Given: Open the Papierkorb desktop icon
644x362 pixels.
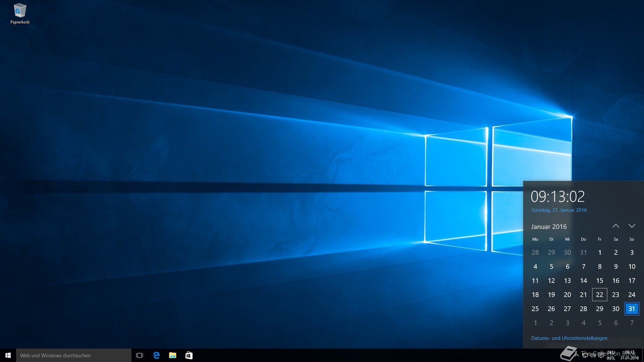Looking at the screenshot, I should pos(20,14).
